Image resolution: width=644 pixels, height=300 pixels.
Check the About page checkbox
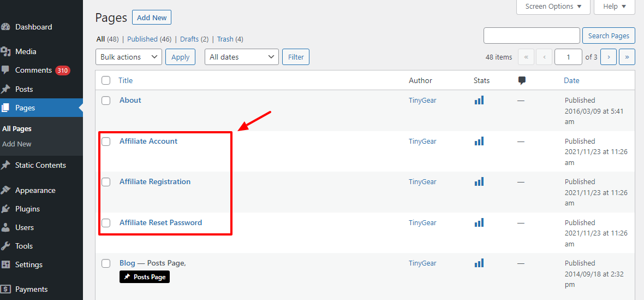[x=106, y=101]
